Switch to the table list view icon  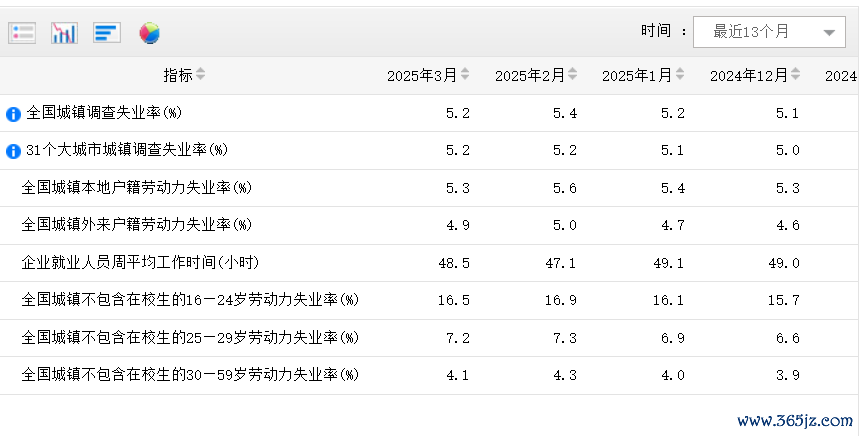[x=22, y=33]
